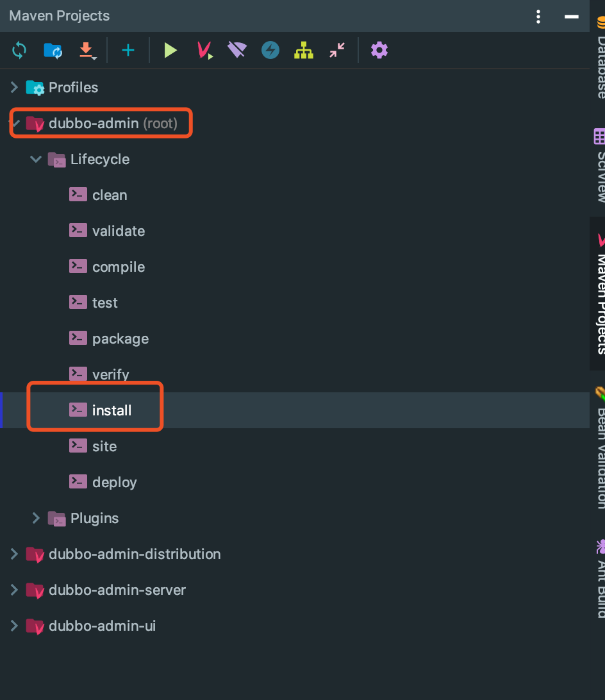Toggle skip tests mode
The image size is (605, 700).
coord(270,50)
